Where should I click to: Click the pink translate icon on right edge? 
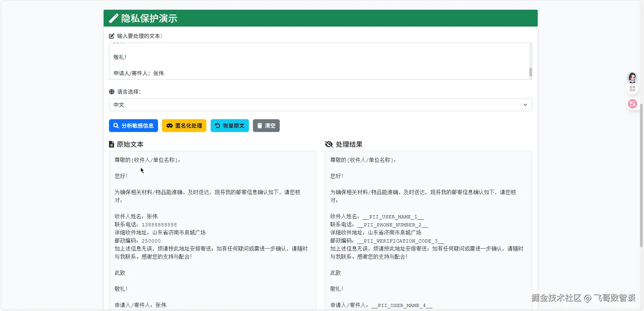pyautogui.click(x=632, y=104)
